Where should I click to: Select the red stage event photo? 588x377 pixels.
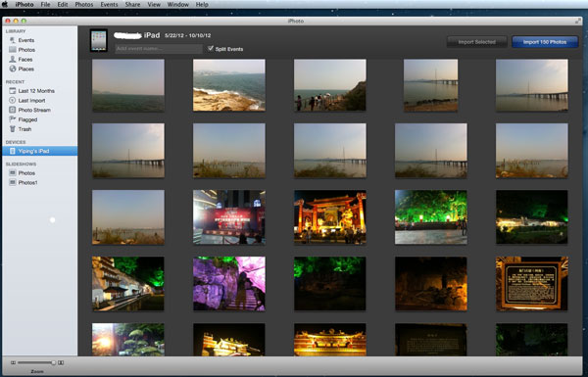click(229, 217)
